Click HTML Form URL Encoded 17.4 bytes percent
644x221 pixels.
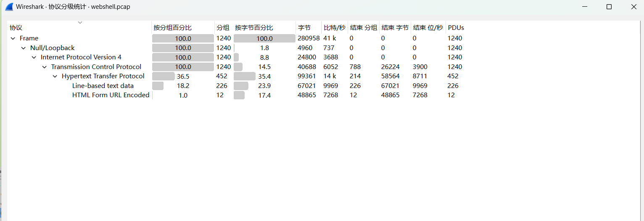pos(264,96)
